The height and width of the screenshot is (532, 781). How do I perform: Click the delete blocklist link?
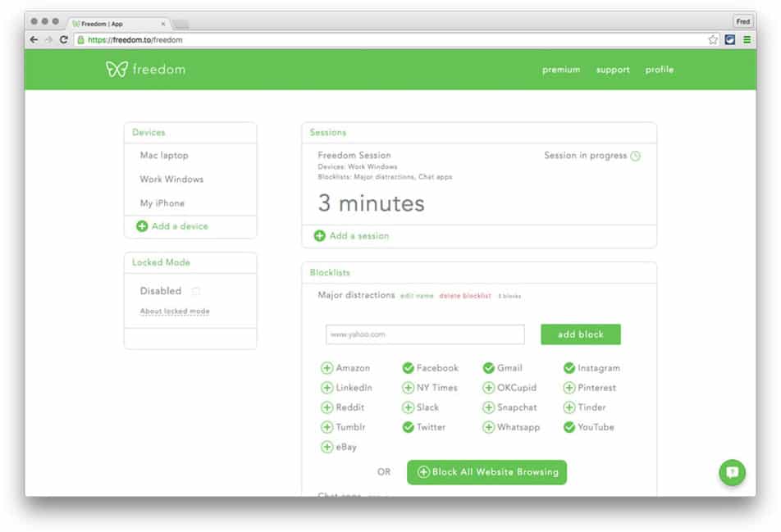(465, 296)
